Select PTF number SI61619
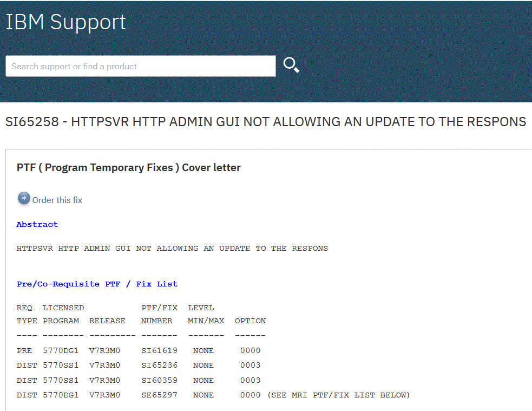 point(159,350)
